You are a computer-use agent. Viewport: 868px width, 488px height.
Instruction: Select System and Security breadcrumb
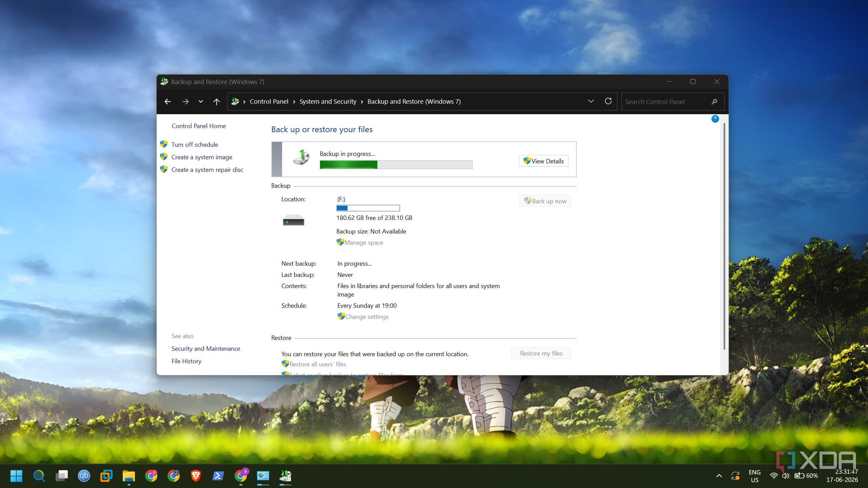328,102
